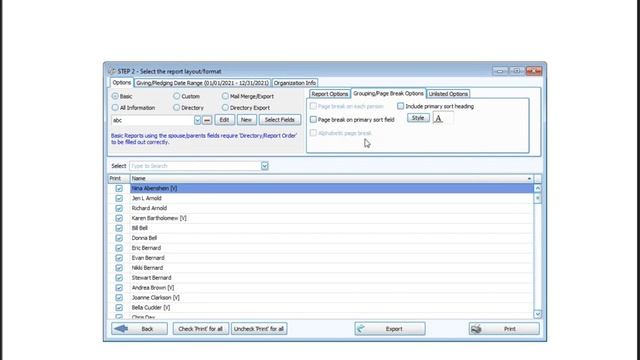
Task: Click the font style 'A' icon
Action: (438, 119)
